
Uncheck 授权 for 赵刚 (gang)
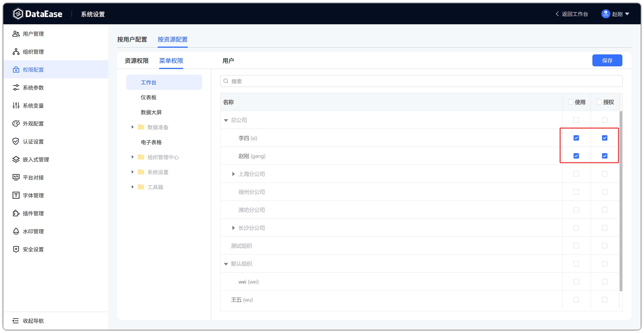click(x=605, y=156)
